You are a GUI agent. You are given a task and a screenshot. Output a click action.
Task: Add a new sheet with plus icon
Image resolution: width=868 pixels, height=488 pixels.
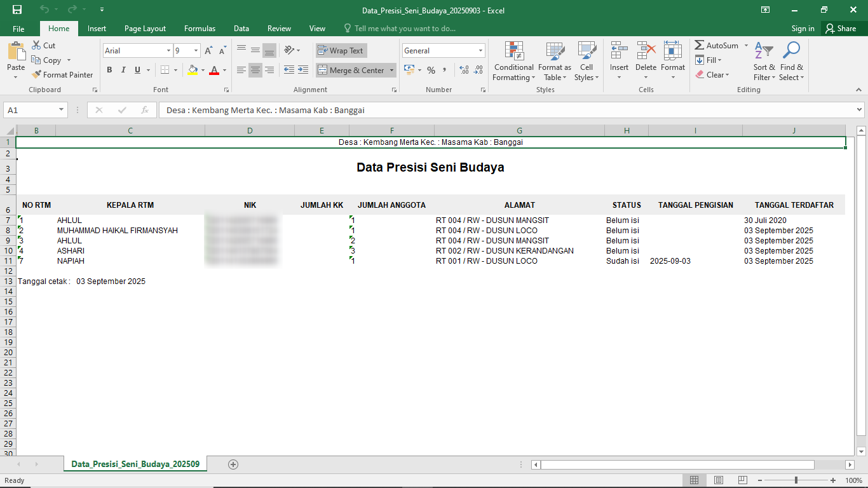click(233, 464)
